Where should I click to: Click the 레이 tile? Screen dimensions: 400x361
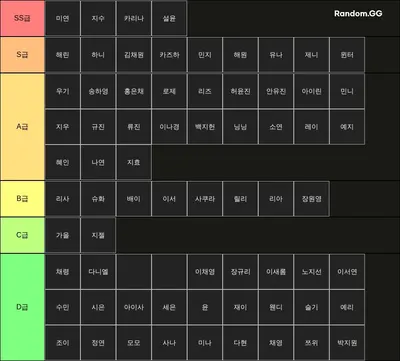tap(311, 127)
